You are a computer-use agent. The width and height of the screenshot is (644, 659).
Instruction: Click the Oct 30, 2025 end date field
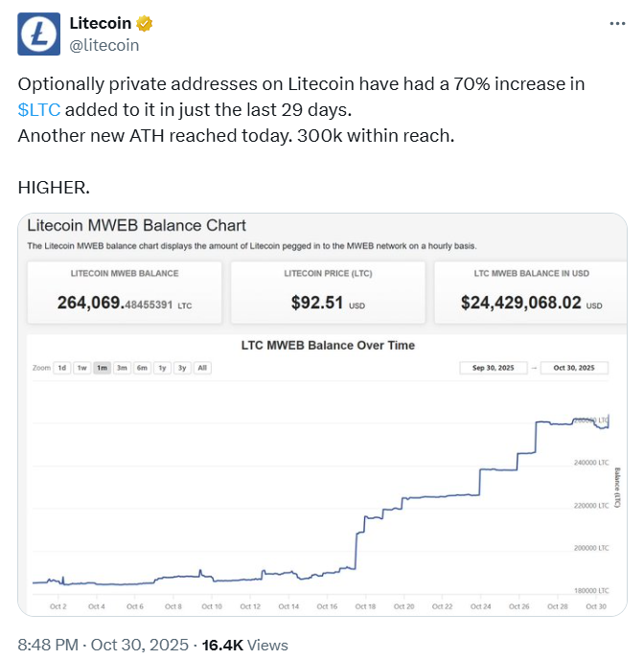[574, 368]
